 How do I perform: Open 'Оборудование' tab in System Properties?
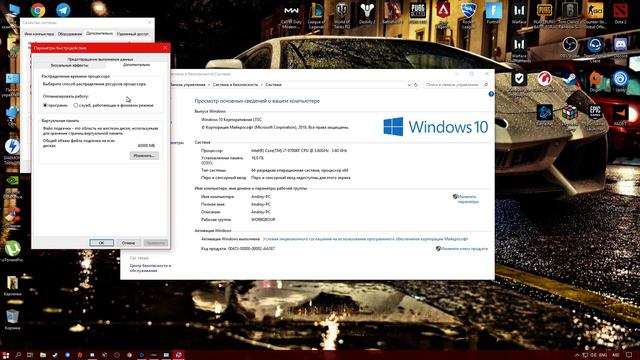tap(70, 34)
